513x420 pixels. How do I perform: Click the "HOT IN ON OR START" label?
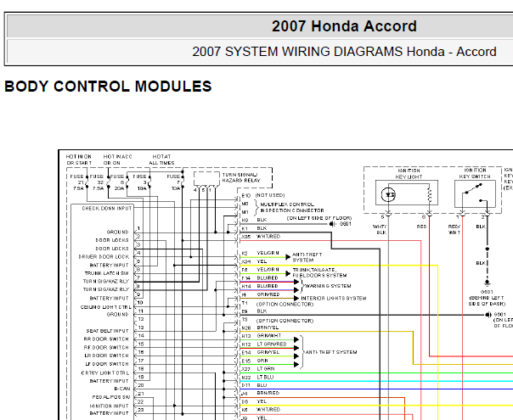(79, 160)
